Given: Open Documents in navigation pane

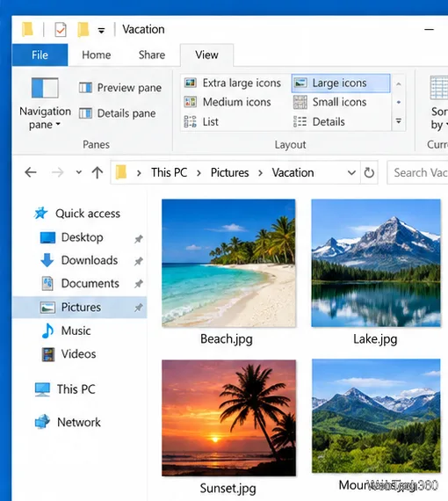Looking at the screenshot, I should (x=80, y=283).
